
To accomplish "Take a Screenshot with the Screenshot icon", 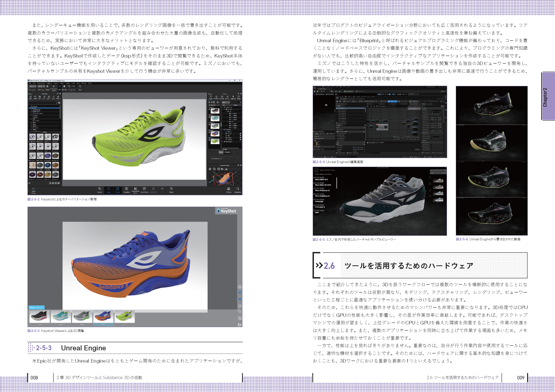I will (237, 190).
